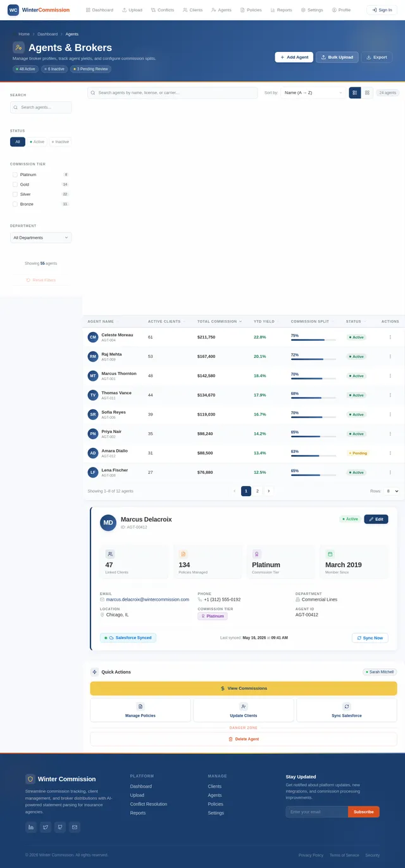Tick the Platinum commission tier checkbox
The width and height of the screenshot is (405, 868).
(15, 174)
